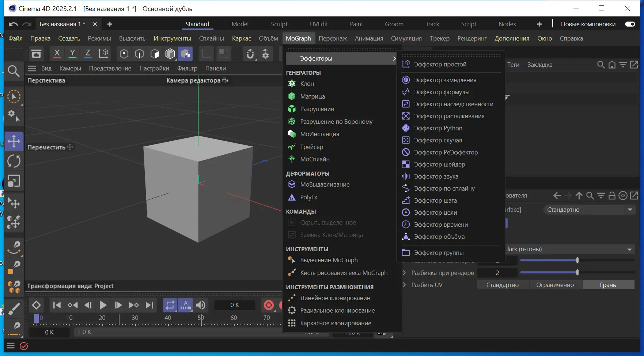Toggle the Новые компоновки switch

pos(630,24)
